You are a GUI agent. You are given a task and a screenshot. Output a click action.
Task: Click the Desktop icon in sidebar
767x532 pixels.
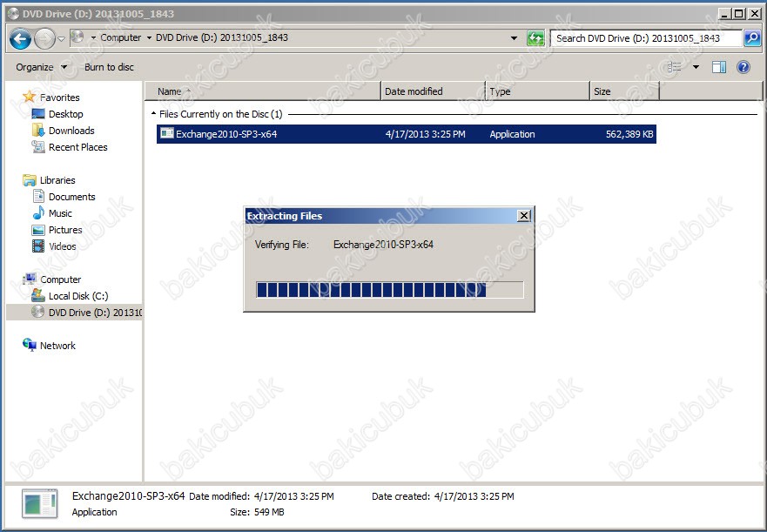pyautogui.click(x=38, y=113)
